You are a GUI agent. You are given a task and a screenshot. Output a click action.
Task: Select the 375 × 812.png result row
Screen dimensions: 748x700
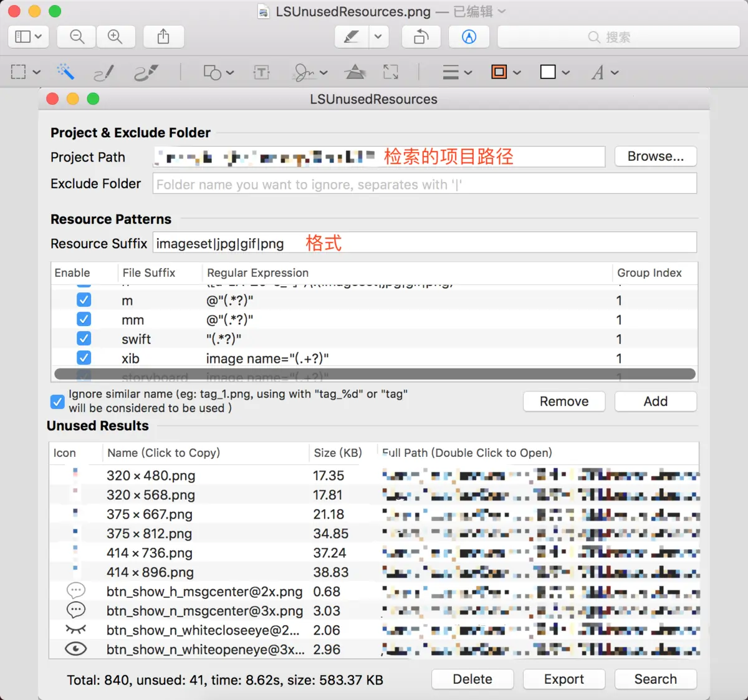point(374,534)
